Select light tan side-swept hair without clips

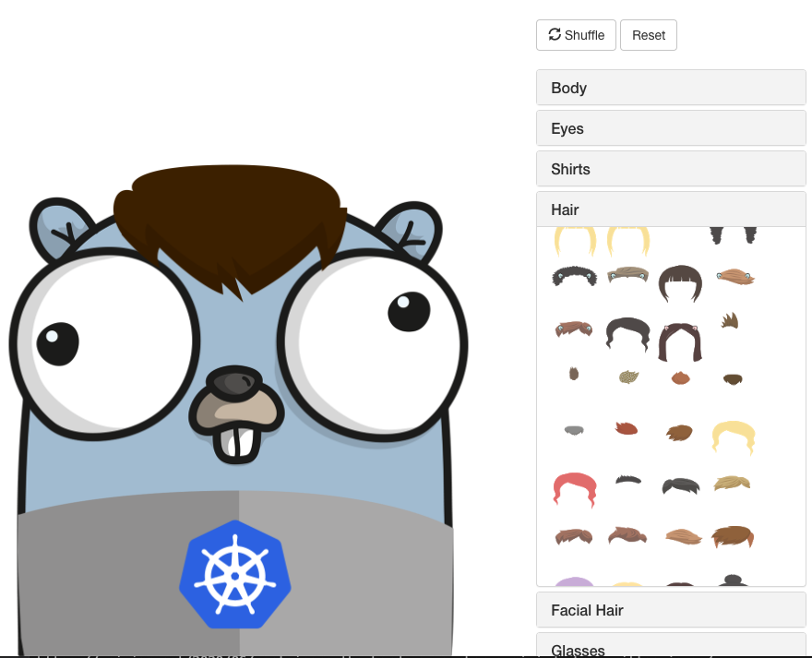(x=684, y=536)
